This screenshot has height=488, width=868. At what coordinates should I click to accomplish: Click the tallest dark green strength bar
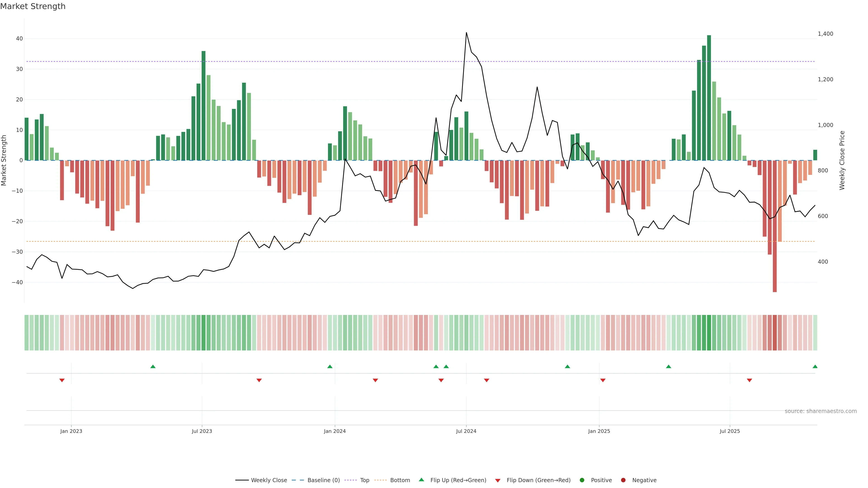(709, 98)
